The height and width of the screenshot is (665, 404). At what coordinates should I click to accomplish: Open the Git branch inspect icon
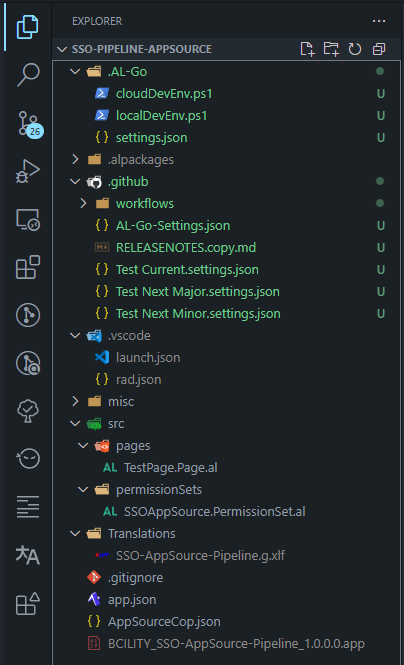tap(28, 363)
